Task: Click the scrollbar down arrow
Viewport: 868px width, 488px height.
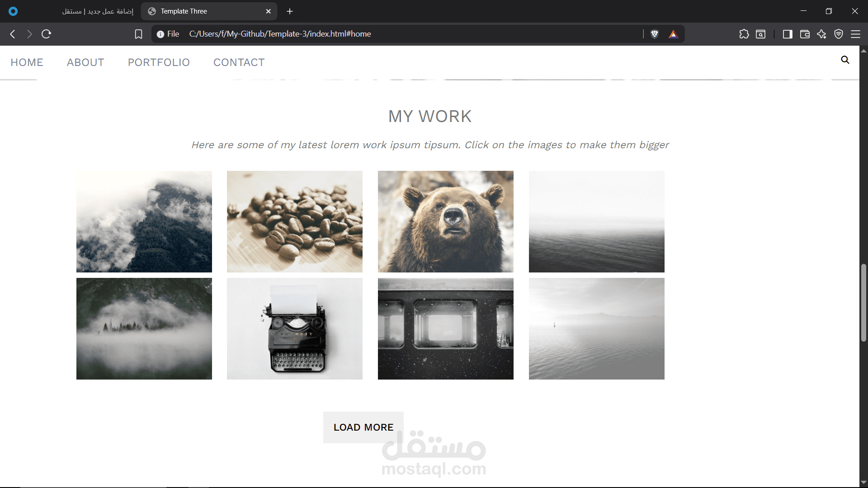Action: (x=863, y=483)
